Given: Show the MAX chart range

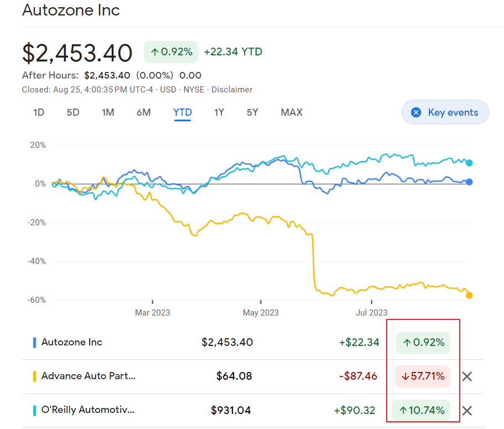Looking at the screenshot, I should pos(292,112).
